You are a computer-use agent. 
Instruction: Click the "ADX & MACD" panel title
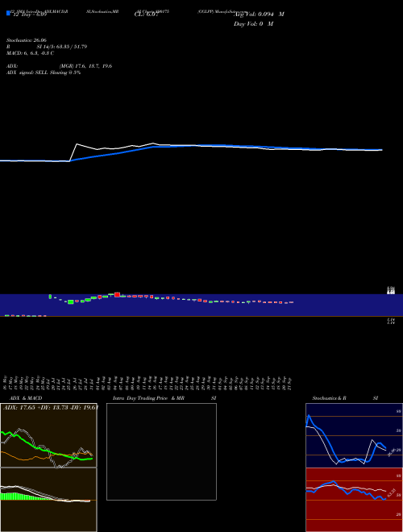point(26,398)
